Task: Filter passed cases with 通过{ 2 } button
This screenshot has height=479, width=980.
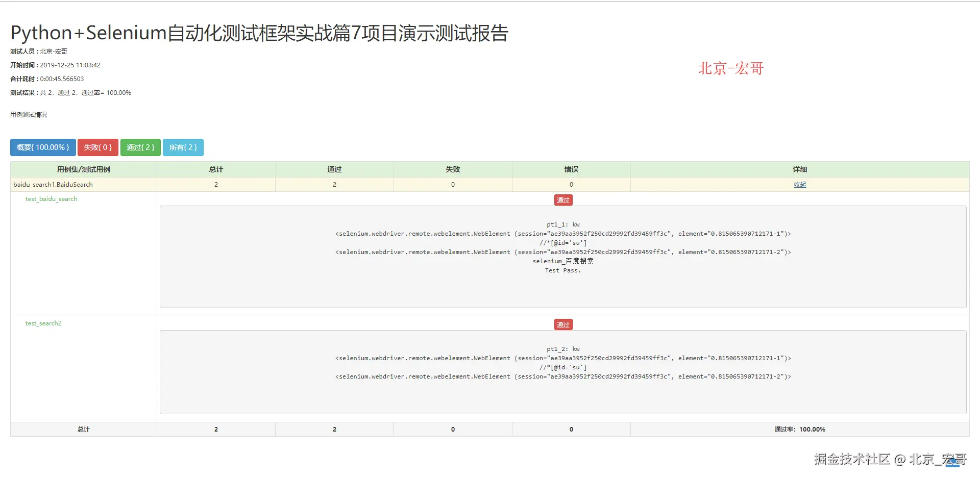Action: pyautogui.click(x=140, y=147)
